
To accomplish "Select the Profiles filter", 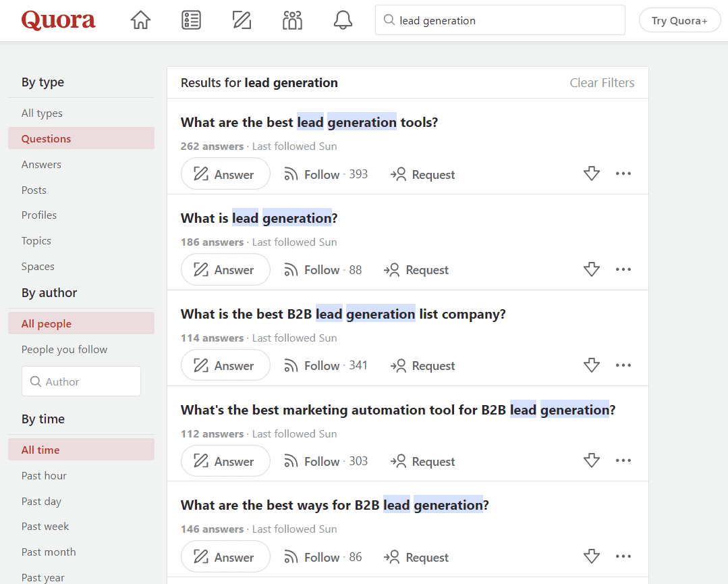I will click(x=81, y=215).
